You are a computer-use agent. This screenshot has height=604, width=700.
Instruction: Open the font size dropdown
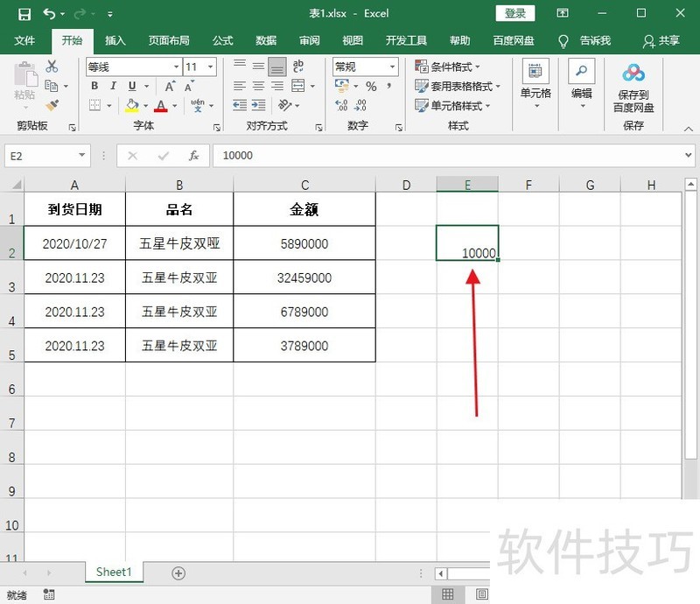210,67
